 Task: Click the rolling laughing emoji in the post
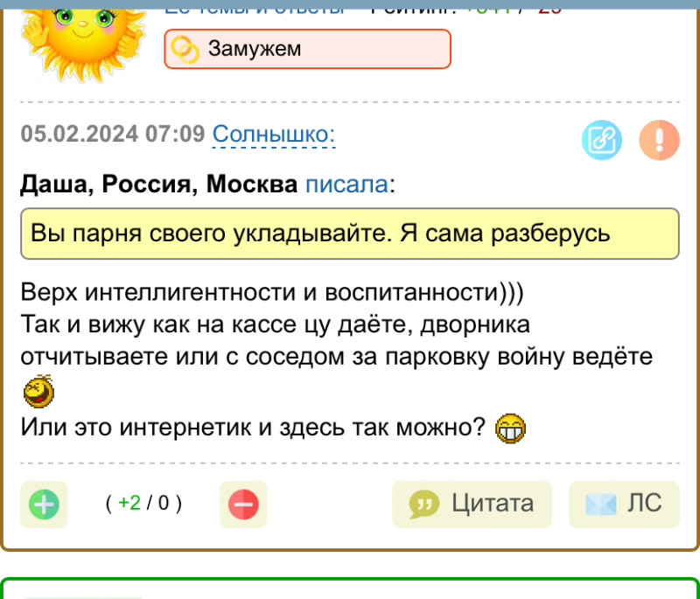38,393
